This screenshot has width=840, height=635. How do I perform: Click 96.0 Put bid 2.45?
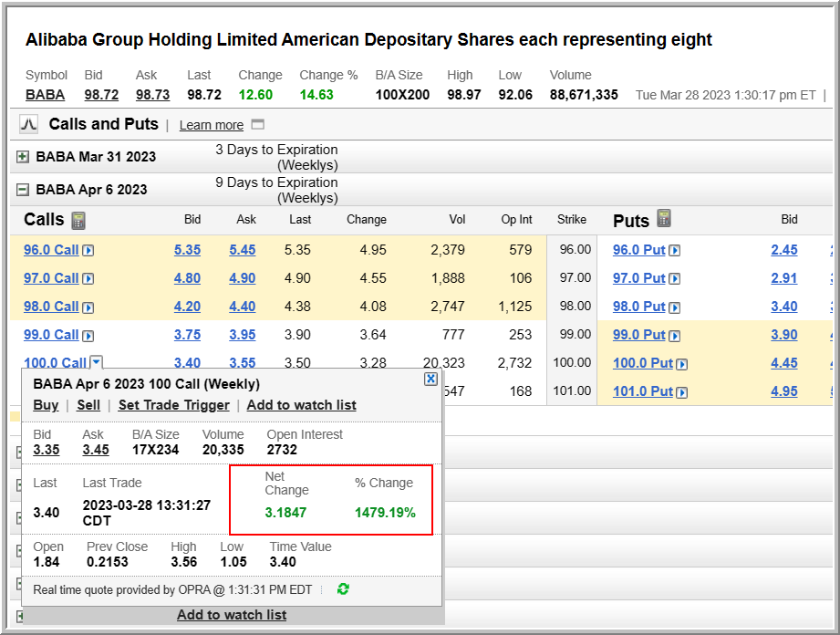tap(783, 250)
